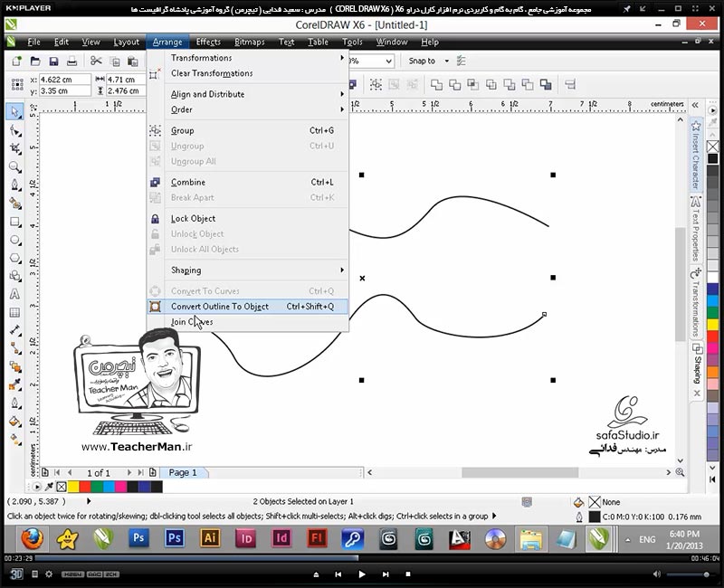This screenshot has width=724, height=588.
Task: Open the Bitmaps menu
Action: click(x=250, y=42)
